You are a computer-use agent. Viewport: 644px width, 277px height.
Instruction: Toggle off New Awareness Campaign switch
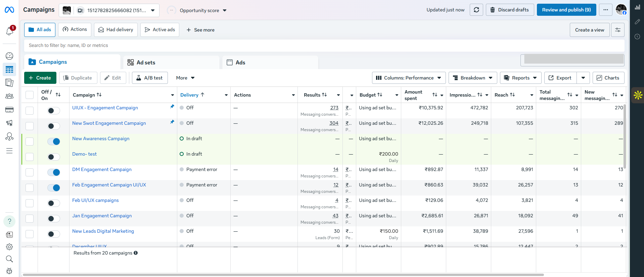click(x=54, y=142)
